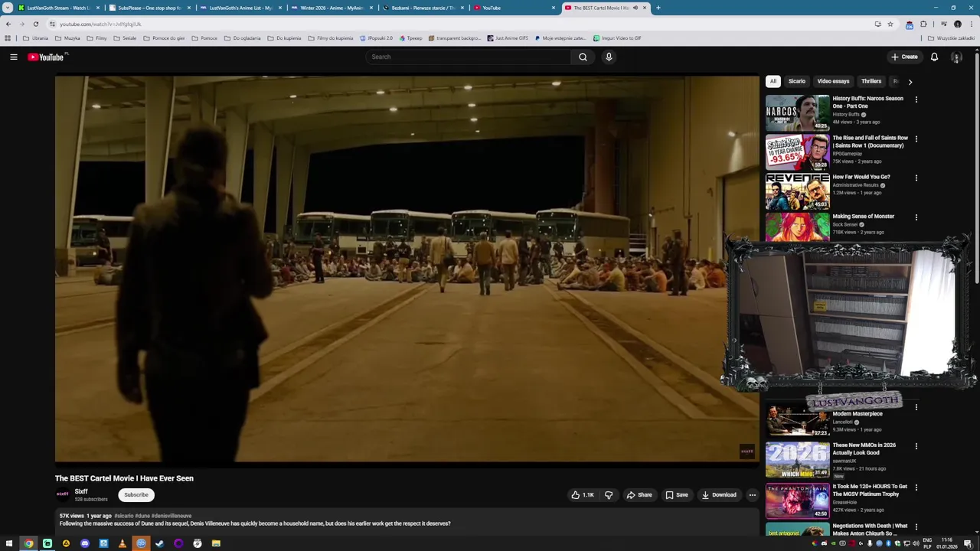The height and width of the screenshot is (551, 980).
Task: Open the Saints Row documentary thumbnail
Action: [x=797, y=152]
